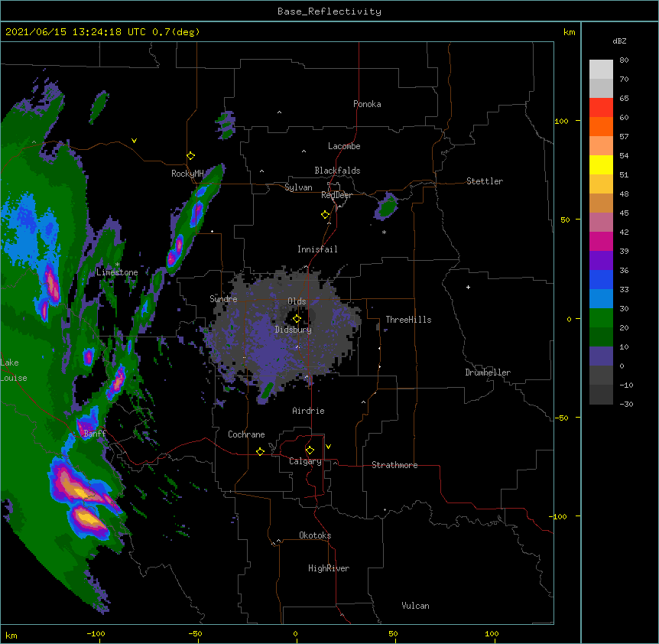Click the Olds town label
The image size is (659, 644).
(x=297, y=301)
